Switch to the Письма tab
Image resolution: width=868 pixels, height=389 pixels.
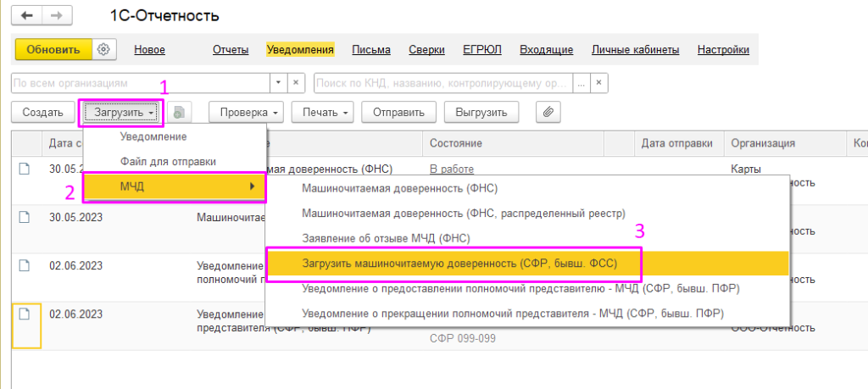coord(370,50)
